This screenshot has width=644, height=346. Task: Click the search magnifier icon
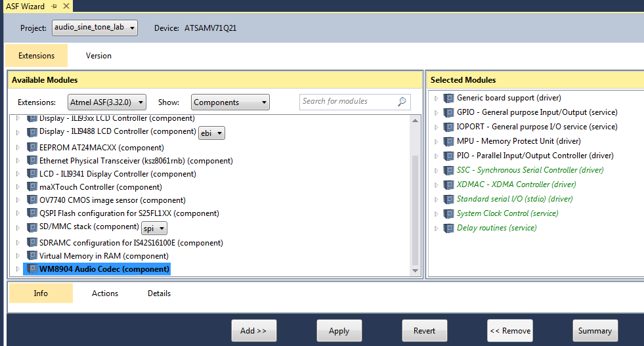(402, 102)
